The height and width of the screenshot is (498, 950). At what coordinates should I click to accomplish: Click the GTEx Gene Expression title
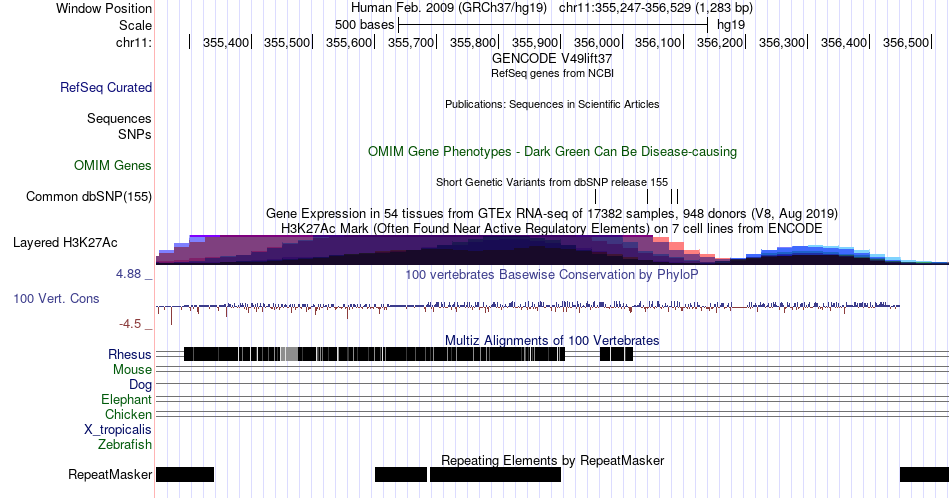pyautogui.click(x=552, y=213)
